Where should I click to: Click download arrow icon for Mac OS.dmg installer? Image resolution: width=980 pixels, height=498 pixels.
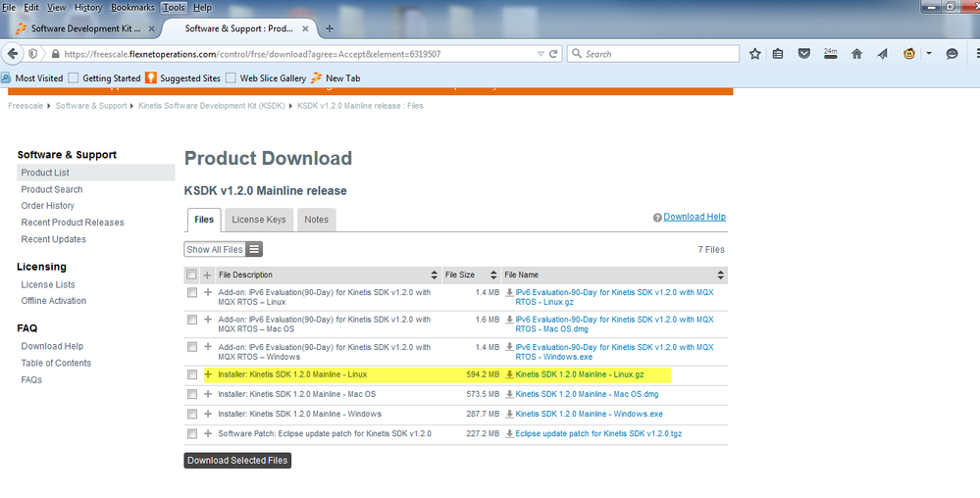point(509,394)
